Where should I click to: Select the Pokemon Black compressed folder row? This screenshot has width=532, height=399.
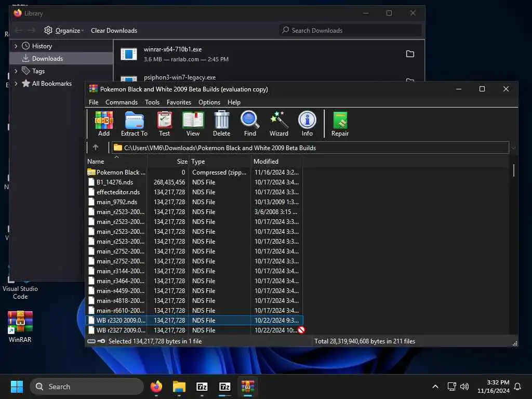(194, 172)
